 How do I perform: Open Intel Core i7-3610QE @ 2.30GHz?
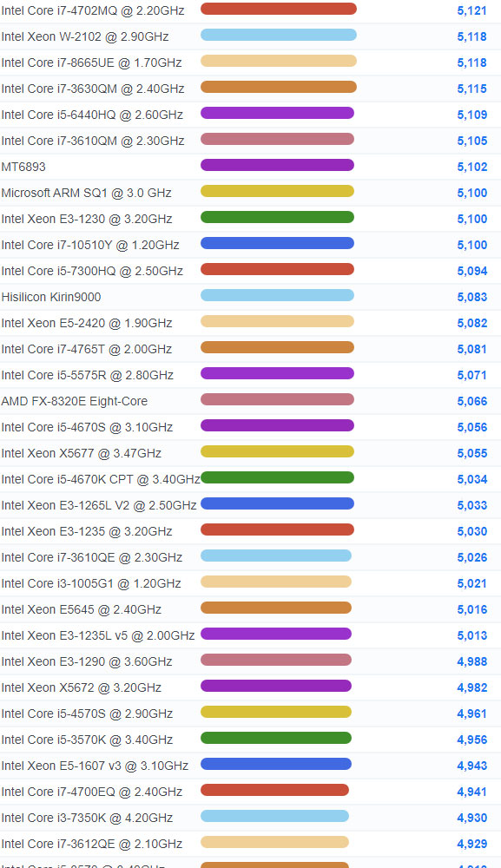tap(92, 557)
